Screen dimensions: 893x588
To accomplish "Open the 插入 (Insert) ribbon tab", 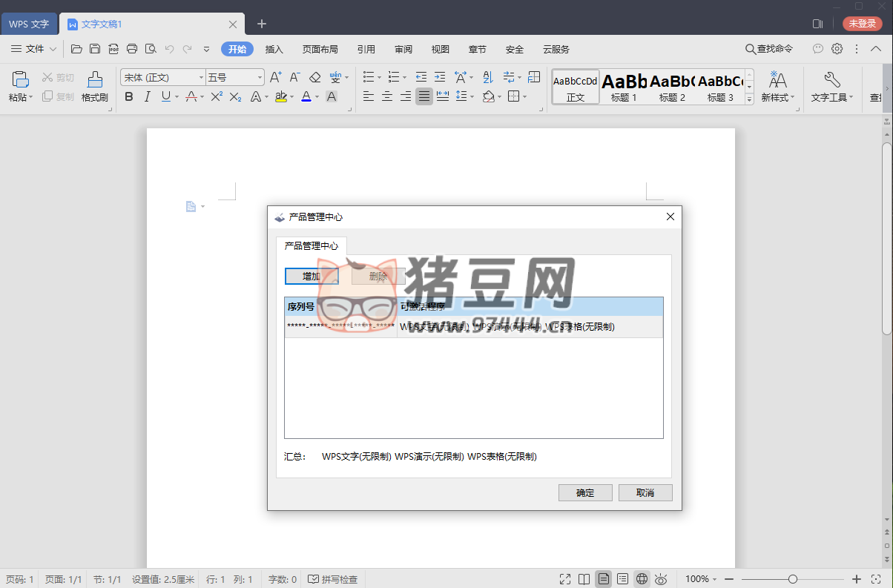I will pyautogui.click(x=274, y=49).
